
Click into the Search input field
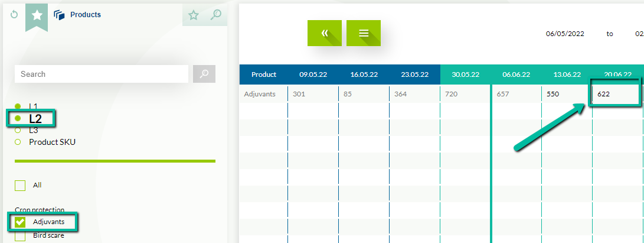pyautogui.click(x=102, y=74)
